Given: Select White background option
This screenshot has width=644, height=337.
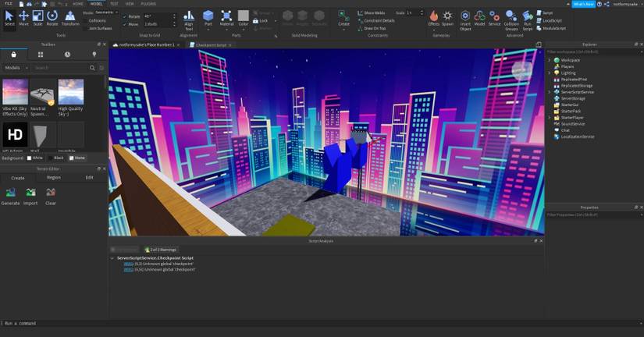Looking at the screenshot, I should (35, 158).
